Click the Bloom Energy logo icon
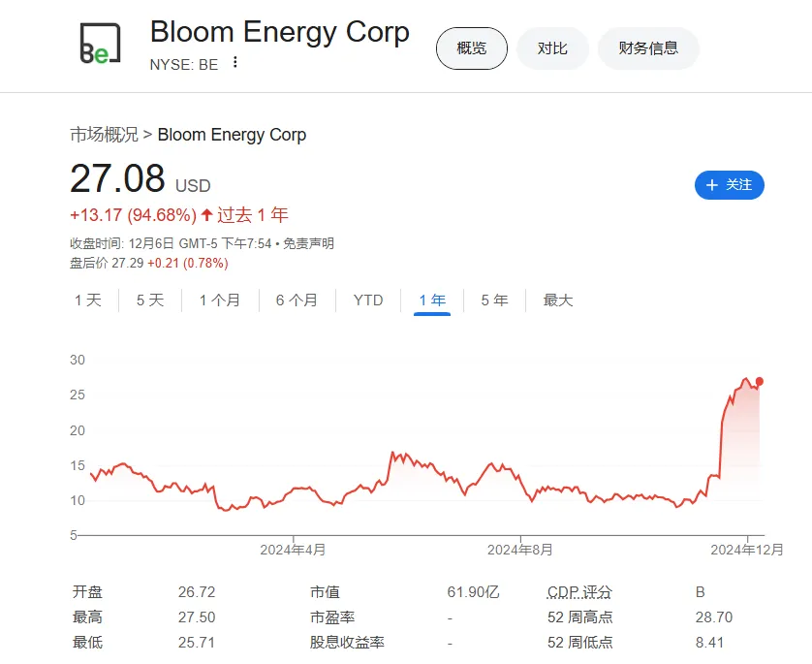This screenshot has width=812, height=664. (101, 44)
